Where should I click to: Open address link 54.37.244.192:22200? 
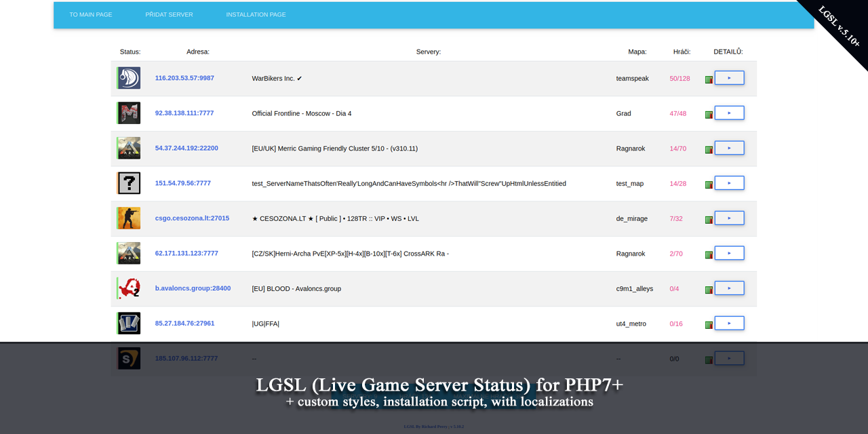(186, 148)
